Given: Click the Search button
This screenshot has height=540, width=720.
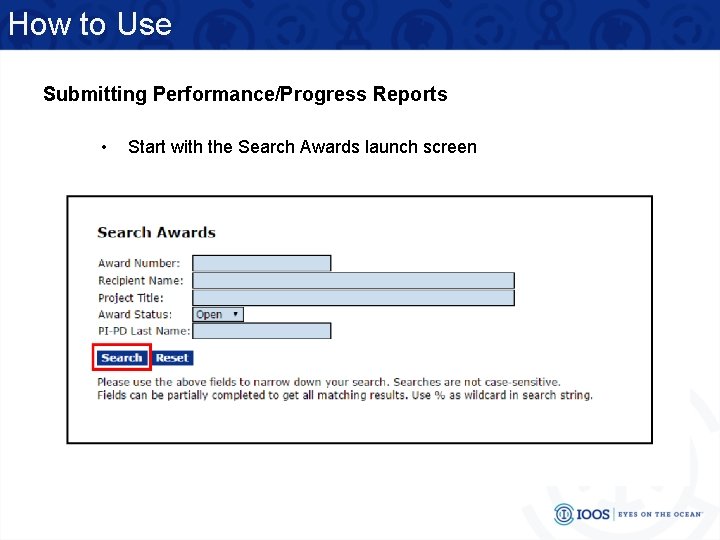Looking at the screenshot, I should [122, 358].
